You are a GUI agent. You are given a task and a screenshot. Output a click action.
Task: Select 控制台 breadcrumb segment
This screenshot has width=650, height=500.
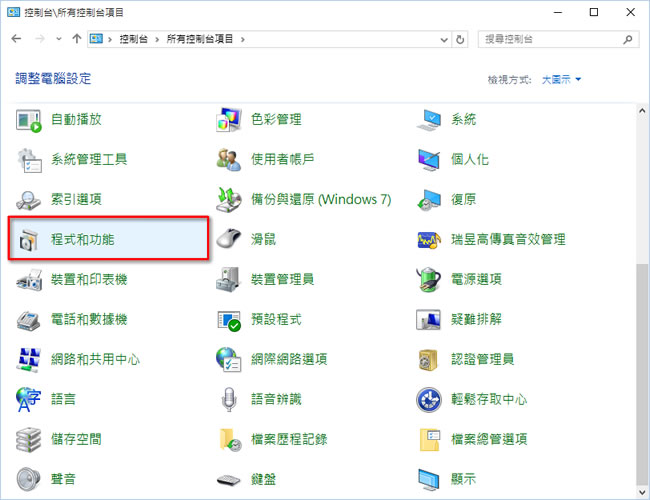click(133, 39)
